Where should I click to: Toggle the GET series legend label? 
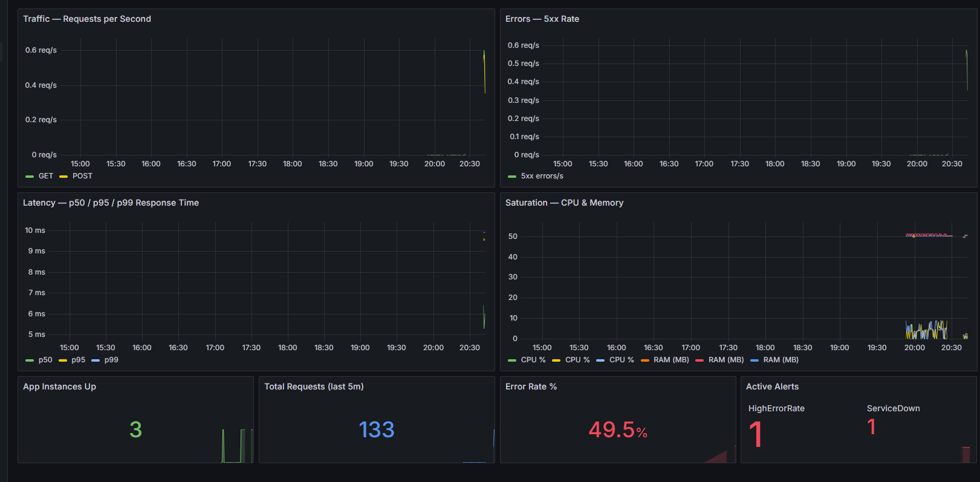pyautogui.click(x=46, y=176)
